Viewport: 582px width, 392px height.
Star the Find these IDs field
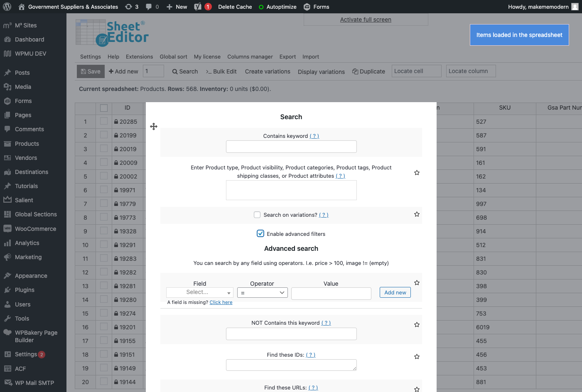point(417,357)
